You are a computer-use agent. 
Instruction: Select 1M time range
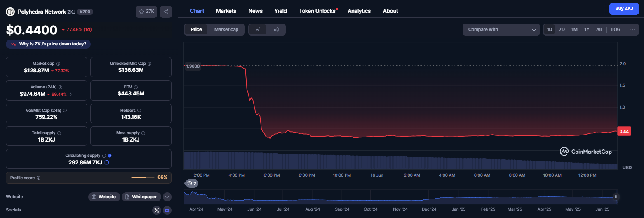pyautogui.click(x=574, y=29)
